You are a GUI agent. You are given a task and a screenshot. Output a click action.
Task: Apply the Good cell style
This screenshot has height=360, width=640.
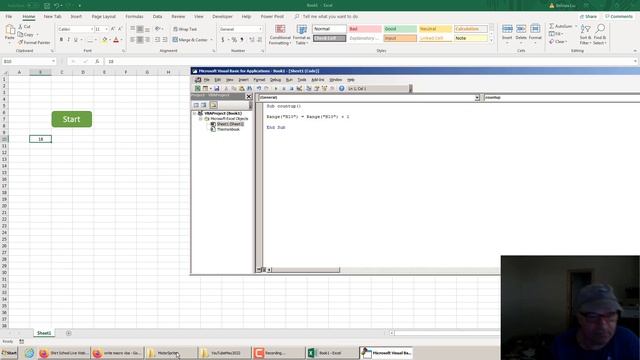(400, 29)
